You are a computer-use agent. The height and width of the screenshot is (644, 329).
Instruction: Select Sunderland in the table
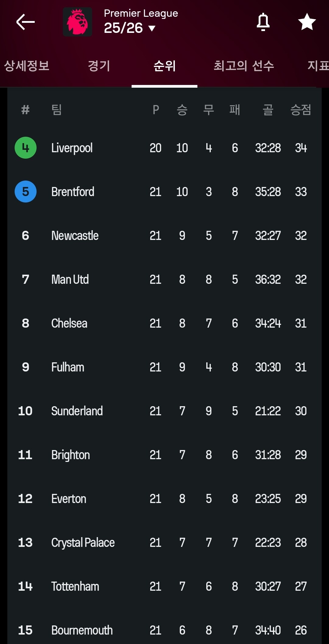(x=77, y=411)
